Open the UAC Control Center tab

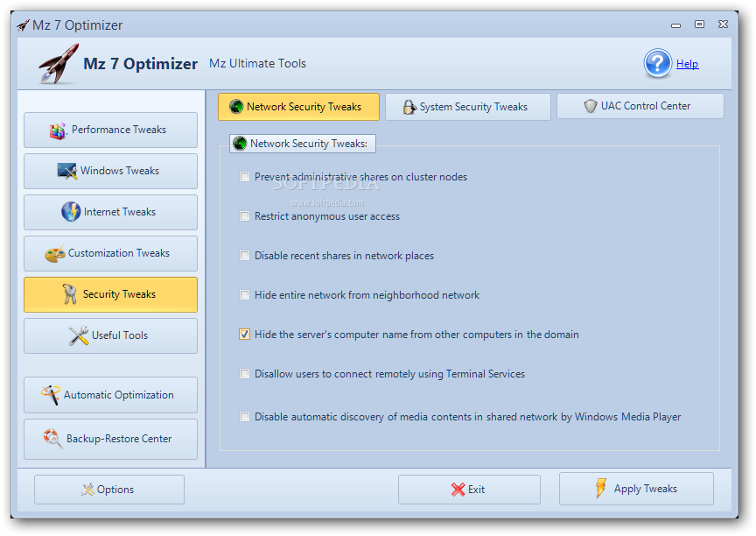click(640, 106)
